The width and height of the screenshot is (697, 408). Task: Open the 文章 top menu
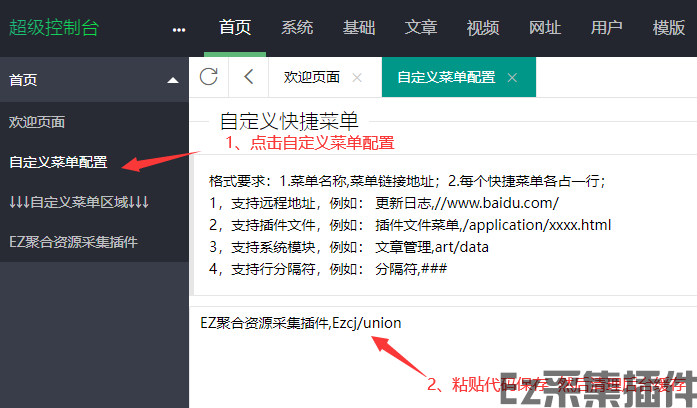click(421, 28)
